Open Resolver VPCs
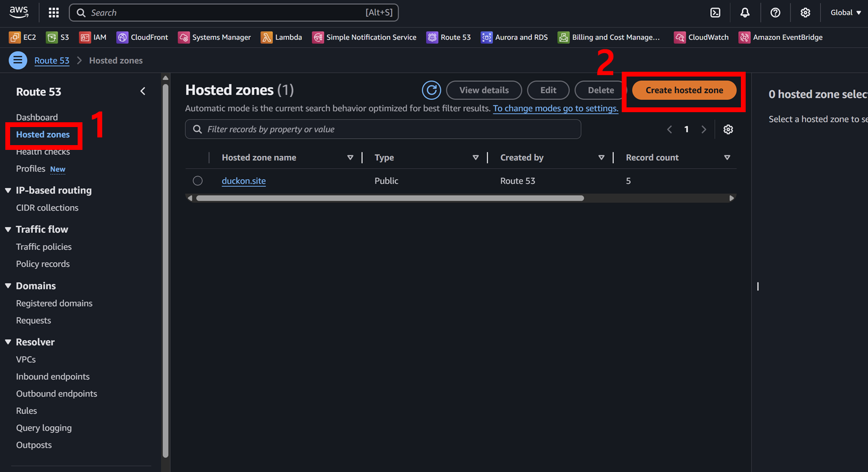 [26, 360]
